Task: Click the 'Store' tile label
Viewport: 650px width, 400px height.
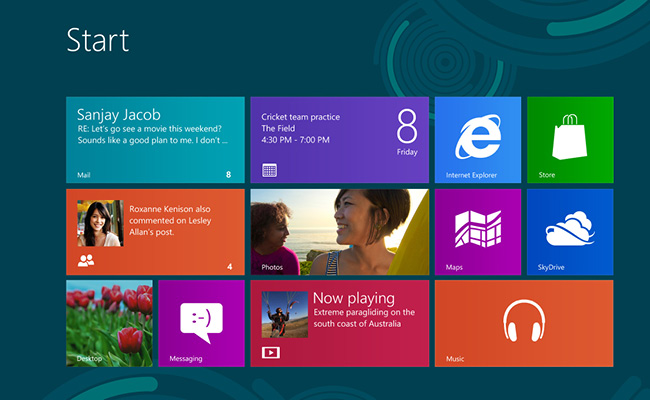Action: (x=547, y=175)
